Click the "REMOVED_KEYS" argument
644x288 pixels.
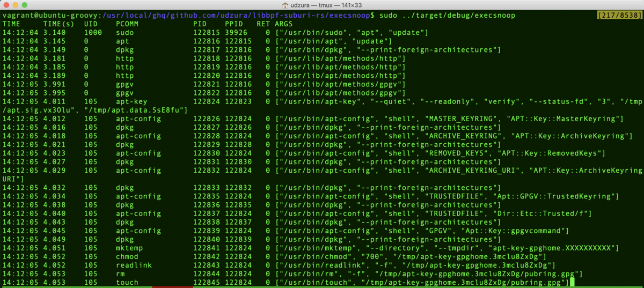pyautogui.click(x=455, y=153)
